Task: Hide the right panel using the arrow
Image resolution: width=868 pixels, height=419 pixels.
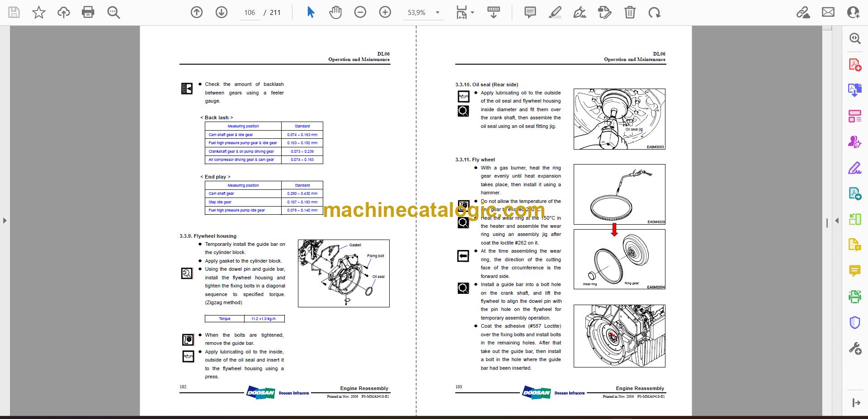Action: 837,221
